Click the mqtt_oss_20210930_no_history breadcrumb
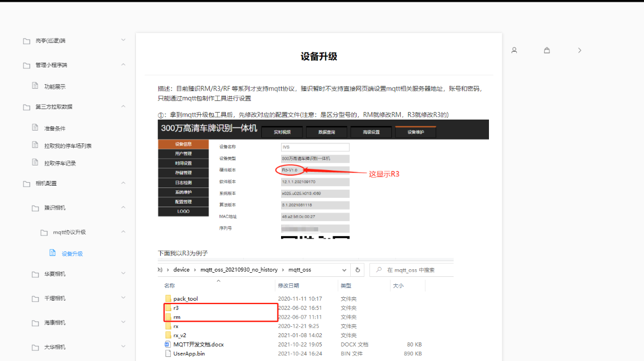This screenshot has width=644, height=361. 239,270
